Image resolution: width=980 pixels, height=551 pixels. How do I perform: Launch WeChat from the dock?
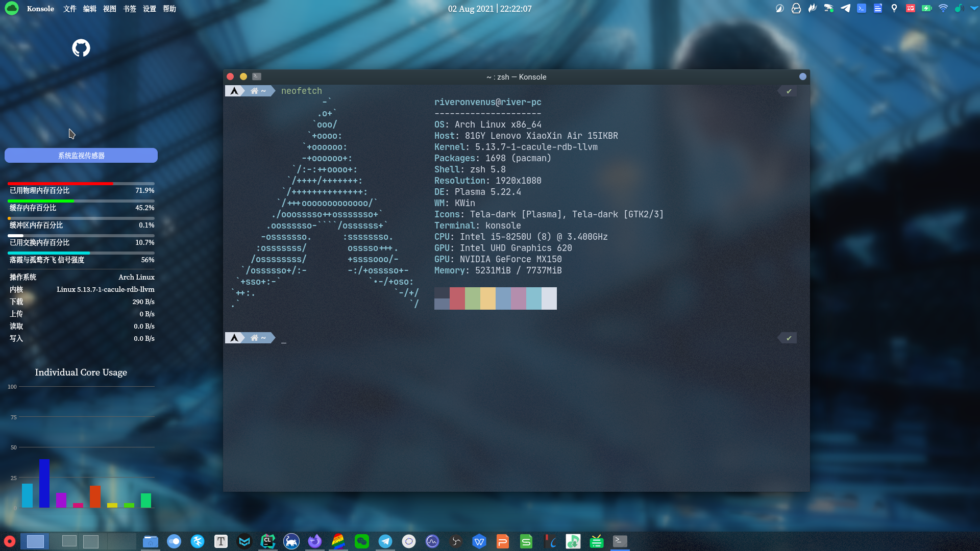pos(362,541)
